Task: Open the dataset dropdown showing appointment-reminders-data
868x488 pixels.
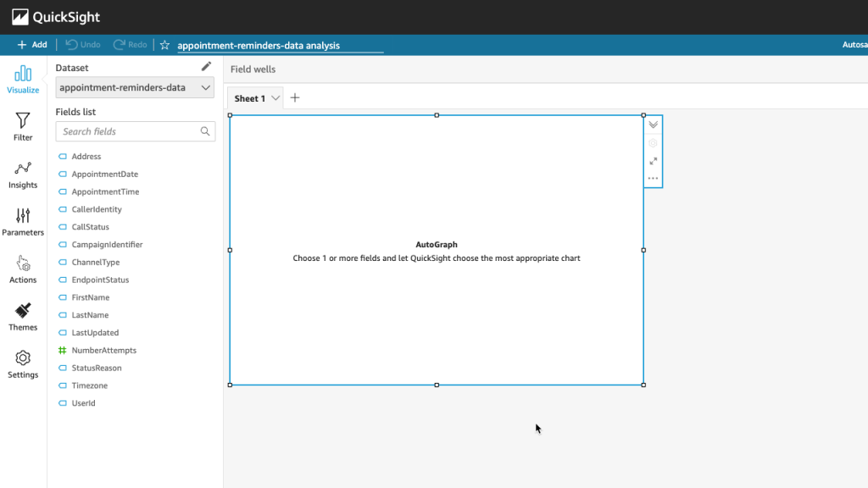Action: pos(134,88)
